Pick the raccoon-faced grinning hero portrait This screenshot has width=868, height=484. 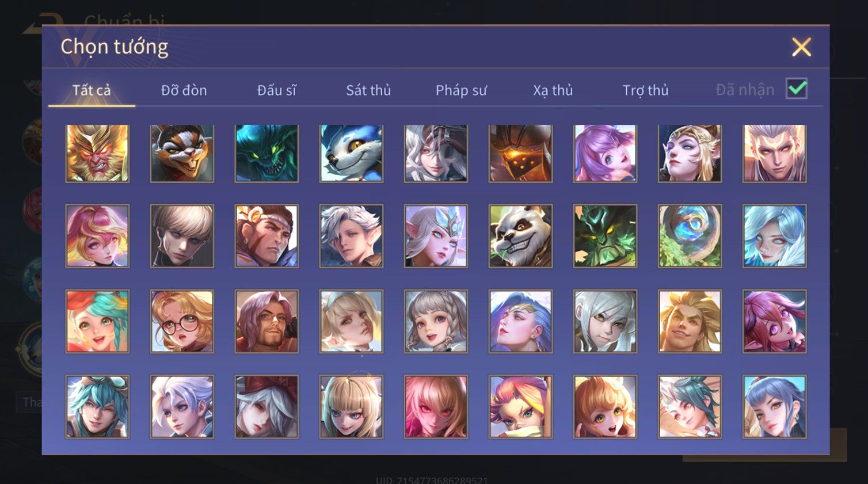pyautogui.click(x=182, y=153)
